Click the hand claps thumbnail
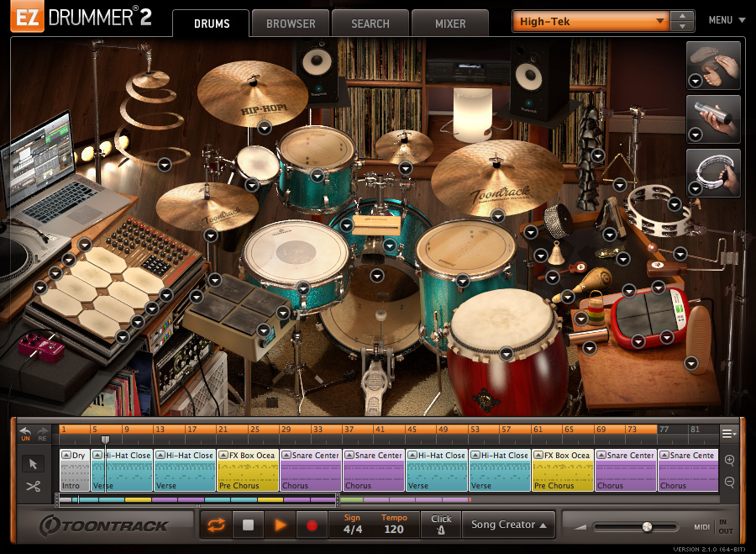Screen dimensions: 756x554 click(713, 65)
